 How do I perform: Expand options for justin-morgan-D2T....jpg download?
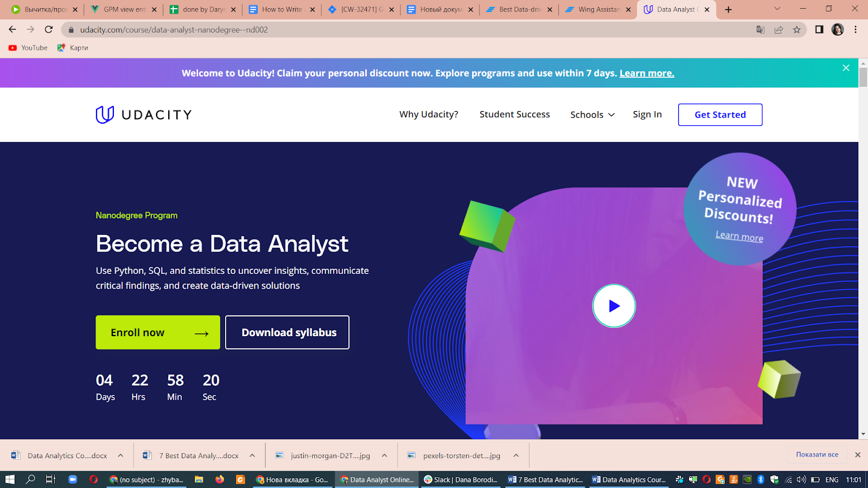pyautogui.click(x=385, y=455)
